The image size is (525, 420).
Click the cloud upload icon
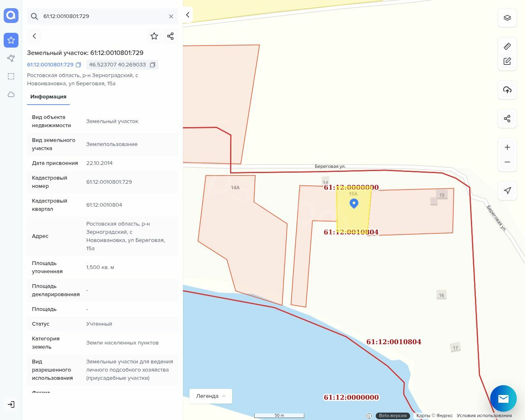point(507,90)
